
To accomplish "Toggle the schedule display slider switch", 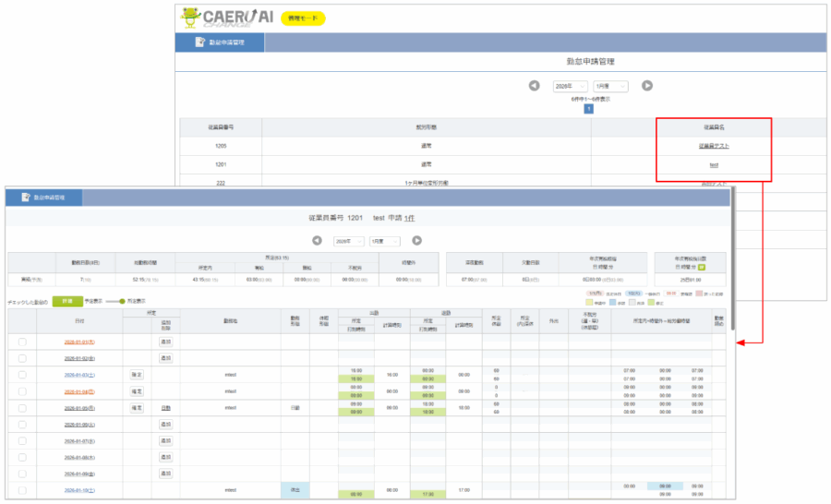I will [x=114, y=301].
